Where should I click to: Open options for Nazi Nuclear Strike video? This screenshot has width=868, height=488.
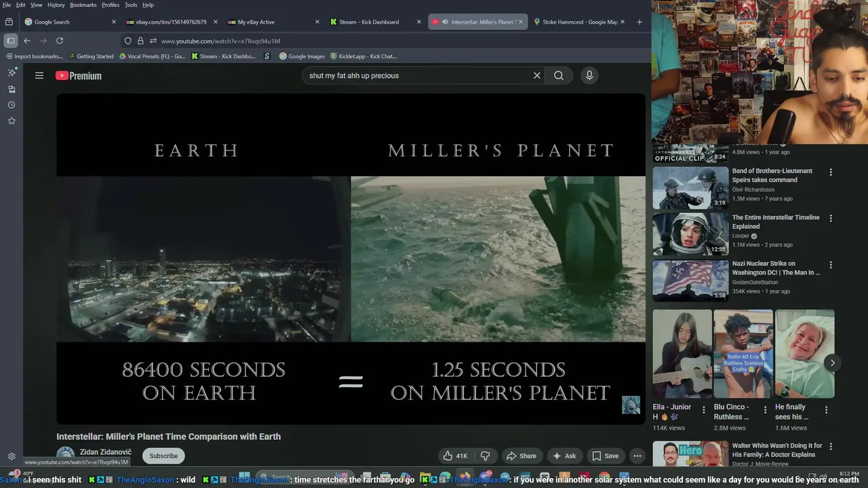831,265
